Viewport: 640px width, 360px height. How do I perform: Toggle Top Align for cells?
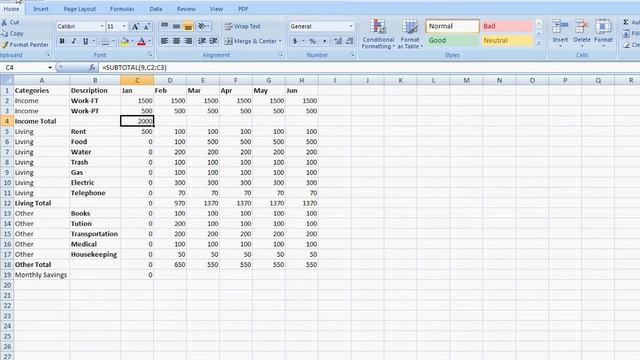click(x=164, y=27)
